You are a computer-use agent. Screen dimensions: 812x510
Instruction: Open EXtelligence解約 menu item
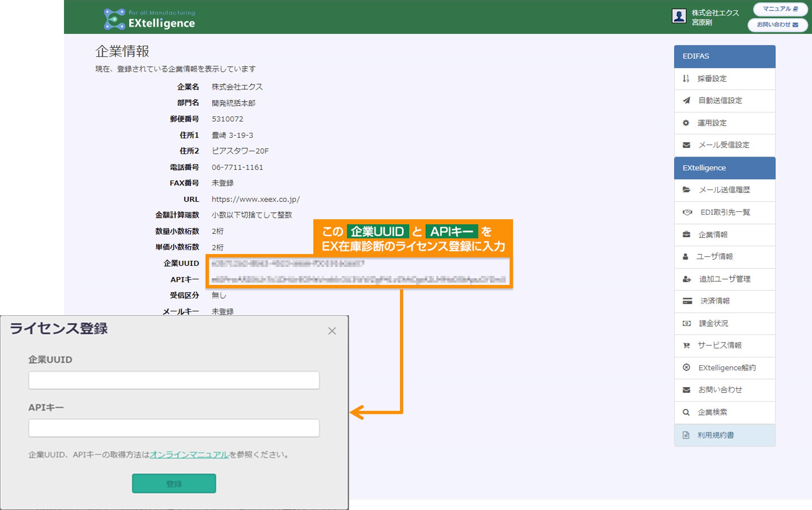[x=724, y=368]
